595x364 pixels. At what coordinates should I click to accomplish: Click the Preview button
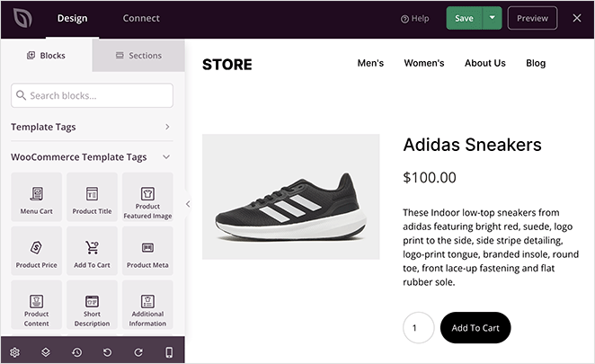[x=532, y=18]
